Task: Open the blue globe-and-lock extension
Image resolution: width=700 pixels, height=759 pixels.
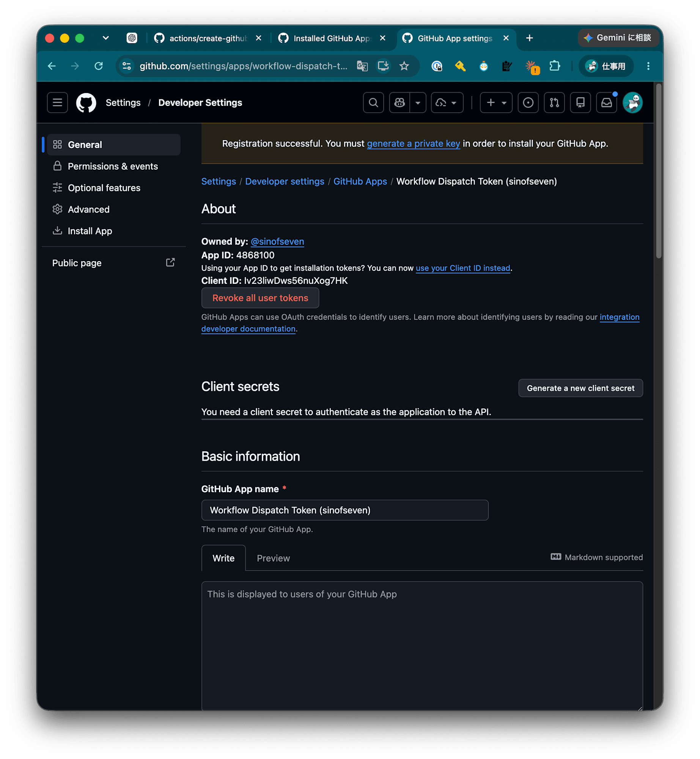Action: [x=436, y=66]
